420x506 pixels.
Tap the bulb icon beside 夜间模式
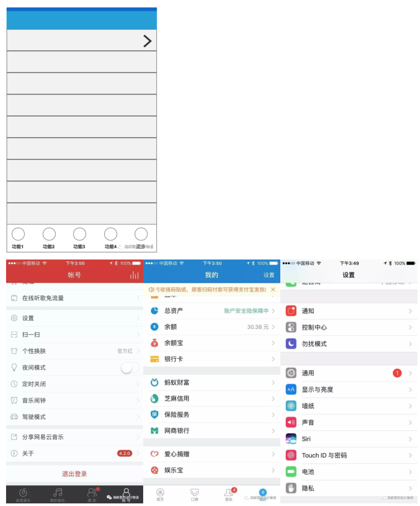coord(14,367)
